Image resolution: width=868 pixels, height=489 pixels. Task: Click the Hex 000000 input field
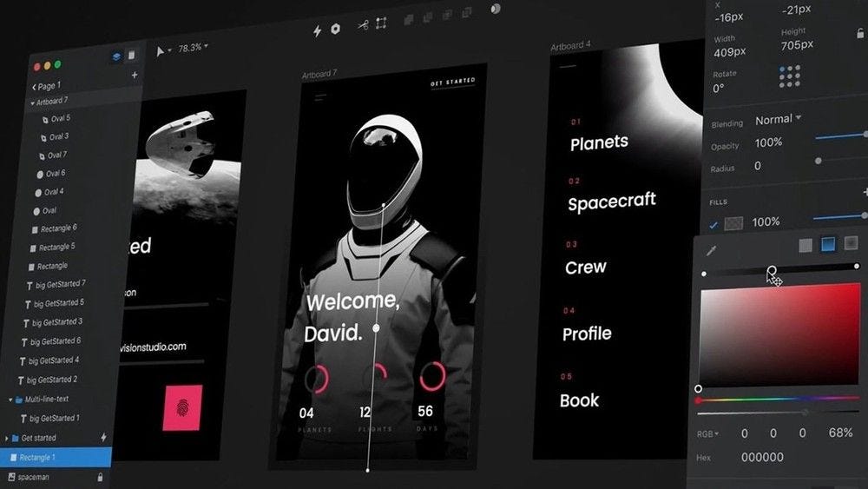[762, 458]
